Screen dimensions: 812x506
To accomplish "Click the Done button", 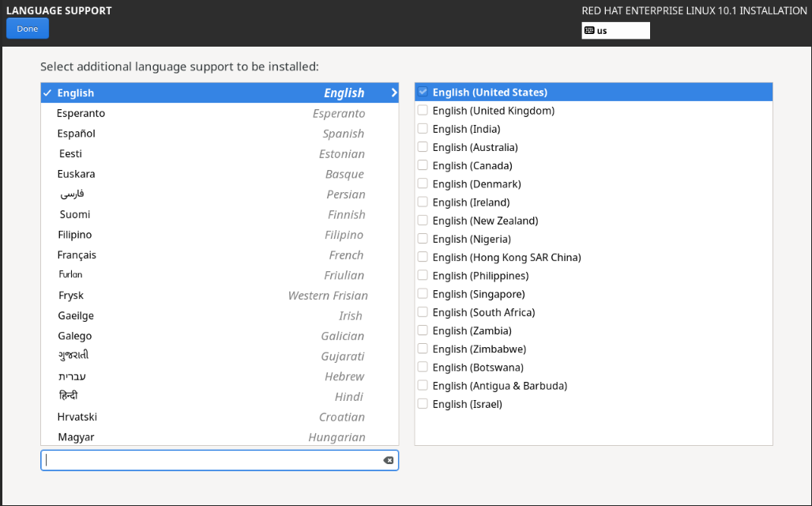I will [27, 28].
